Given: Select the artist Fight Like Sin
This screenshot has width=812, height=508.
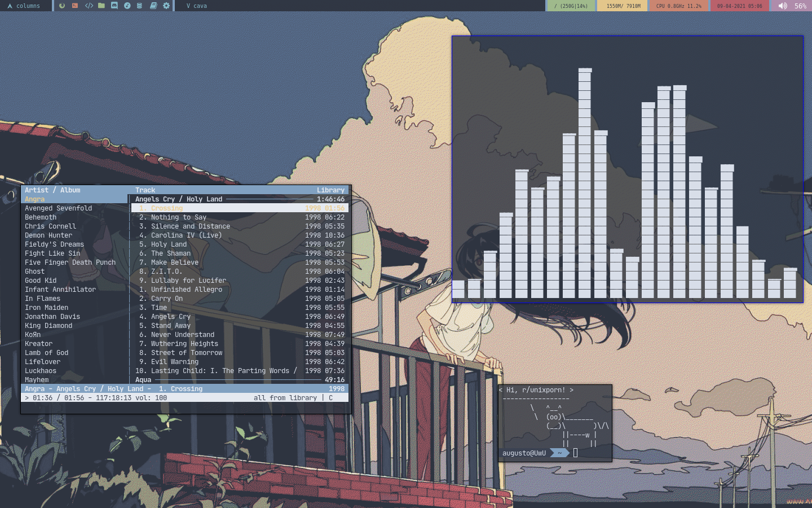Looking at the screenshot, I should pyautogui.click(x=52, y=253).
